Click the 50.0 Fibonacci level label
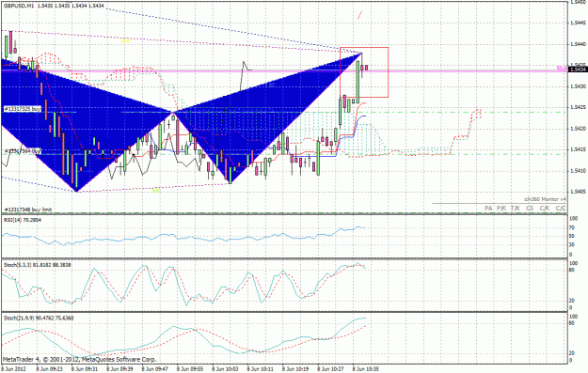588x373 pixels. 562,69
